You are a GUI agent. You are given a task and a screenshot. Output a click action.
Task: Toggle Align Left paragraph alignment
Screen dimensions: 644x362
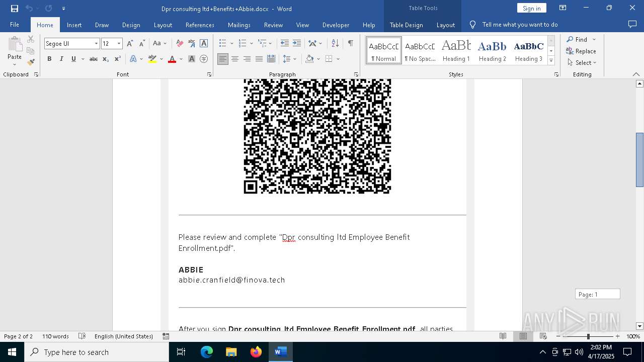[223, 59]
